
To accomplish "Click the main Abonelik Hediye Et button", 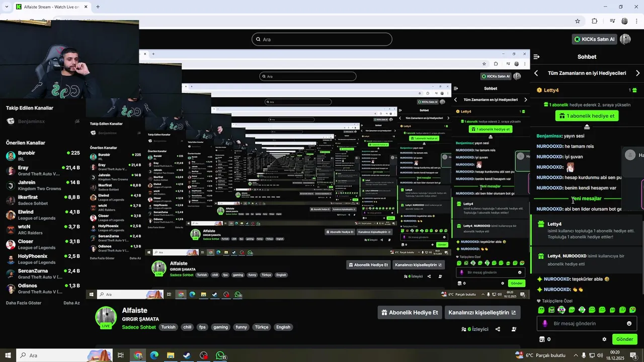I will 410,312.
